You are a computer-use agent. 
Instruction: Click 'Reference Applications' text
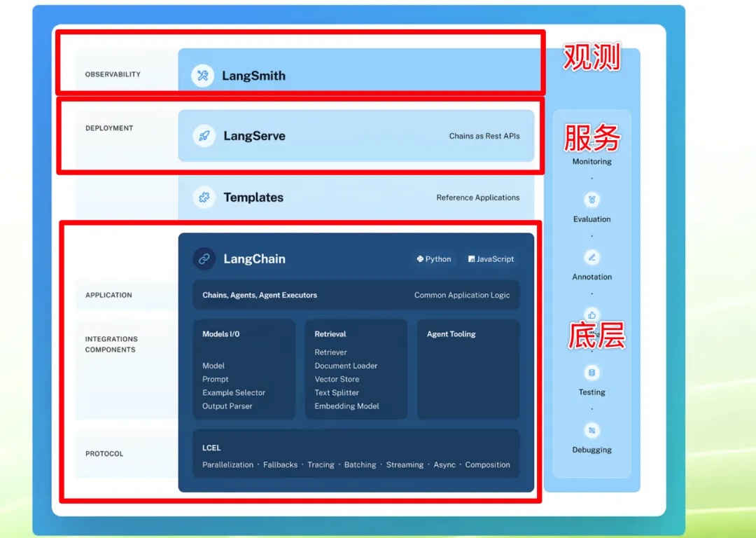pos(478,198)
